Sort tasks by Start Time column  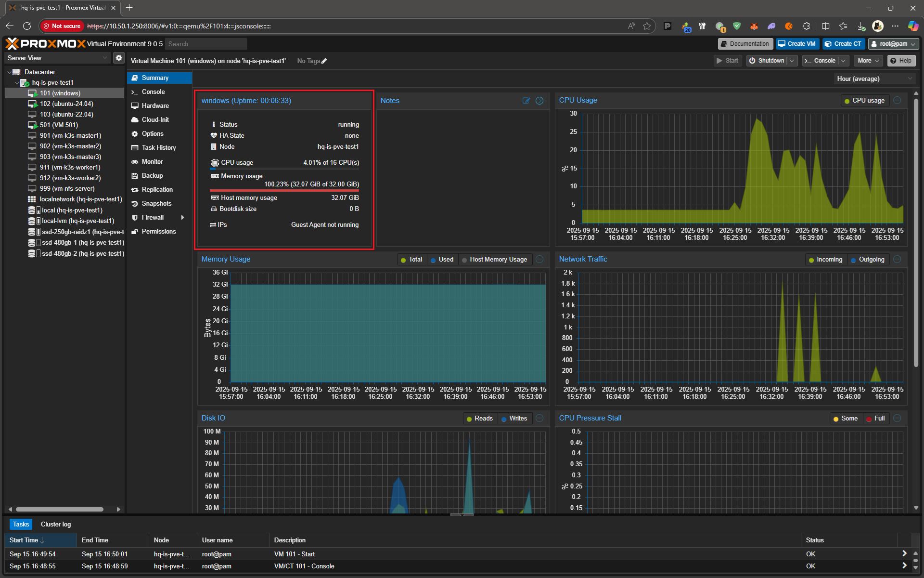(x=40, y=540)
